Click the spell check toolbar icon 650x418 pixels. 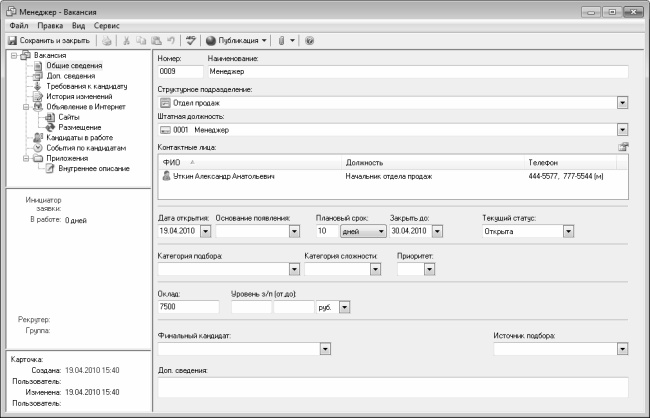point(191,41)
